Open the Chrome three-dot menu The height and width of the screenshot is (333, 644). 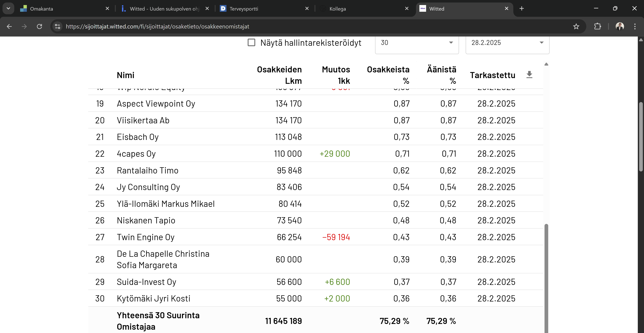pos(635,26)
